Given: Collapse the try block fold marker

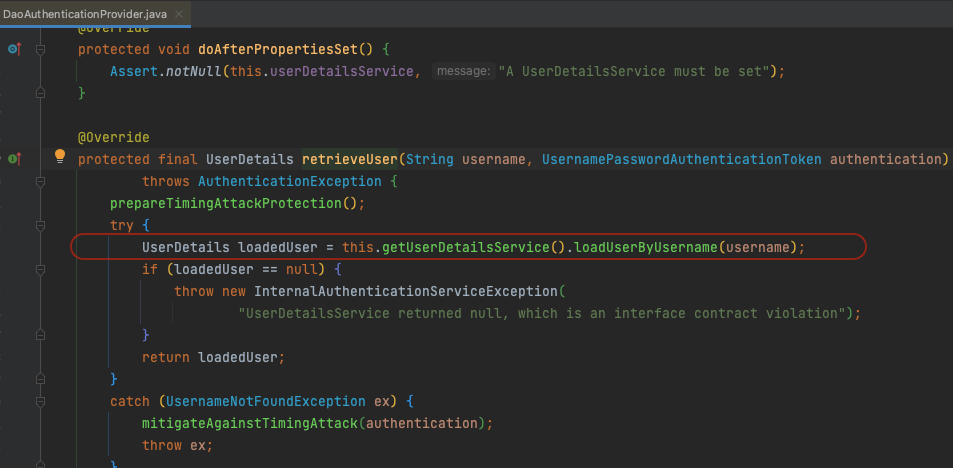Looking at the screenshot, I should [x=40, y=225].
